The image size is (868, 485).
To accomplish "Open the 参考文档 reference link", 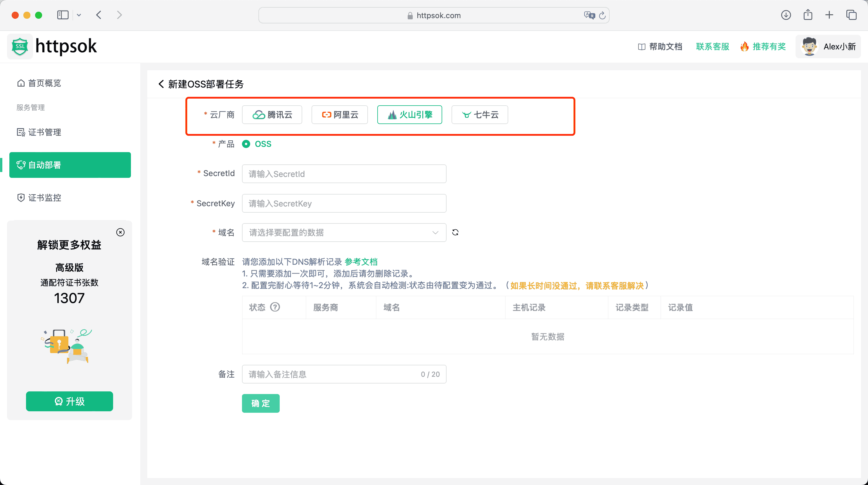I will click(361, 262).
